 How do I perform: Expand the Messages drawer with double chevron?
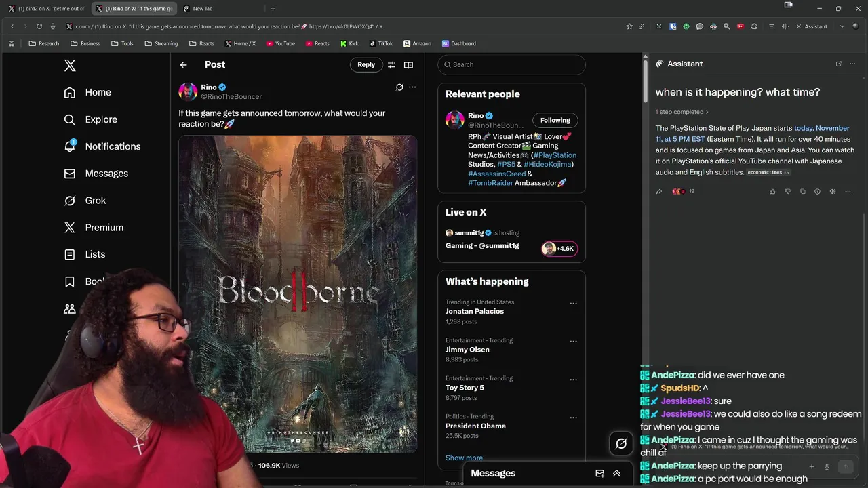pos(616,474)
